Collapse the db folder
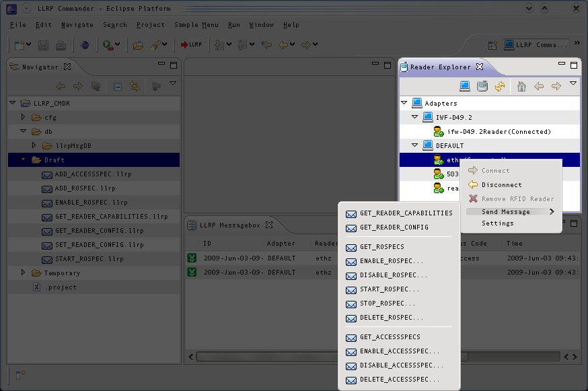588x391 pixels. (x=23, y=131)
